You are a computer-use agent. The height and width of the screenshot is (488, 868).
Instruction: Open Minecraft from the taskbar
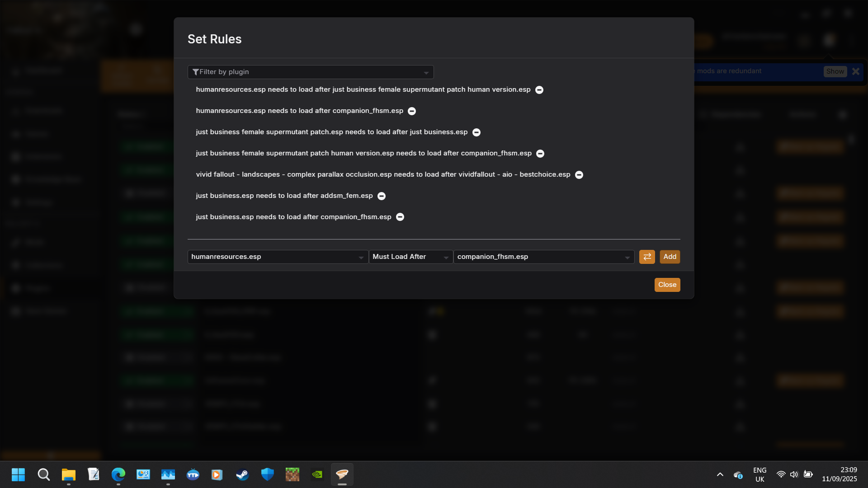(292, 474)
